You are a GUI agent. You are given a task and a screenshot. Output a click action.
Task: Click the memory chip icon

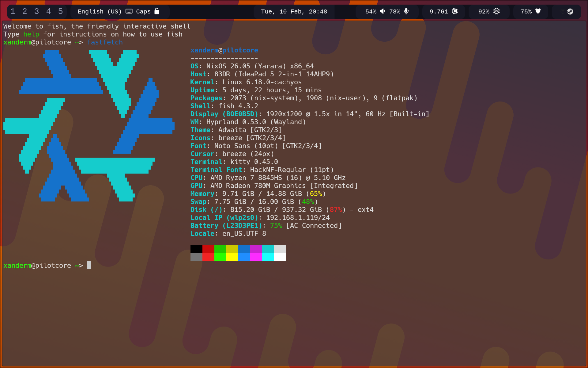(455, 11)
